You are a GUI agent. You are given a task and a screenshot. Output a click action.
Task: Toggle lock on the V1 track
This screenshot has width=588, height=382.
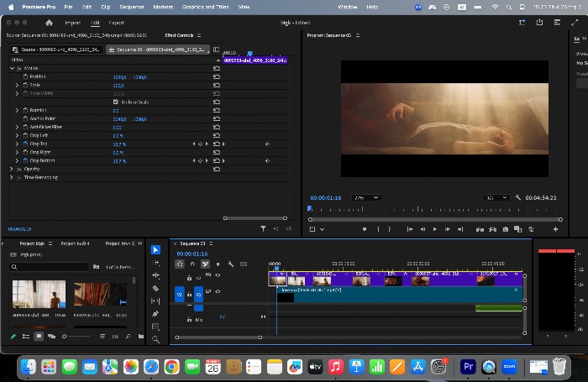(x=189, y=295)
